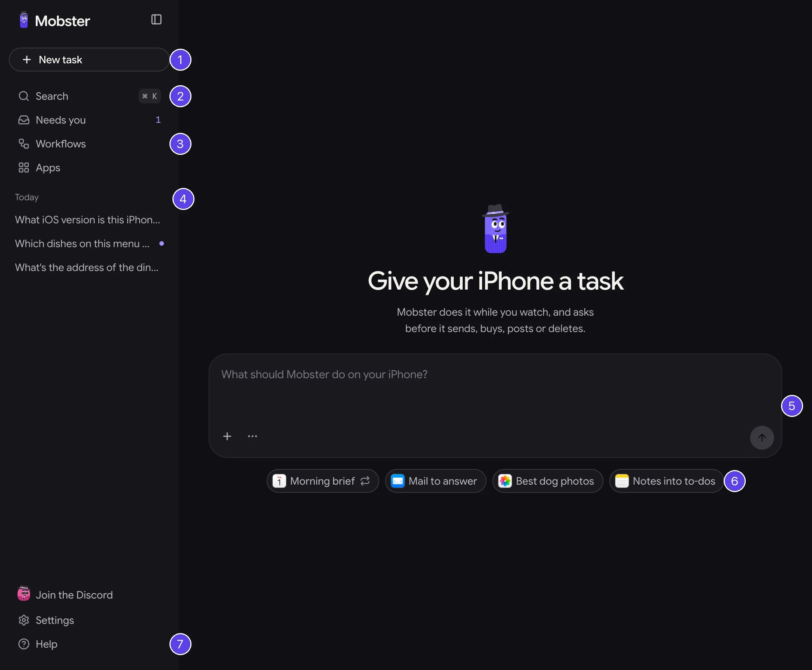Click the Settings gear icon
This screenshot has width=812, height=670.
point(23,620)
